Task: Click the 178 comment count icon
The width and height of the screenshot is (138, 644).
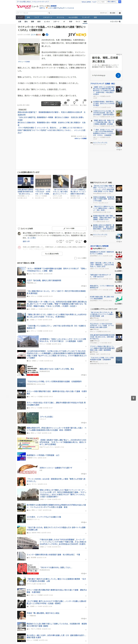Action: 33,35
